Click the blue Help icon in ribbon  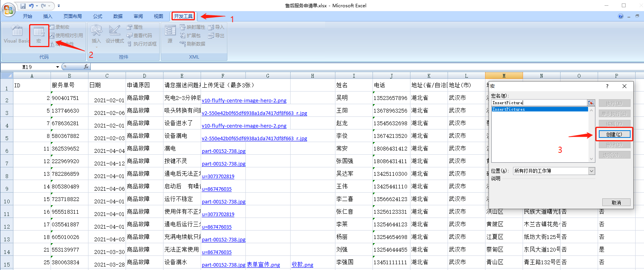(x=621, y=16)
